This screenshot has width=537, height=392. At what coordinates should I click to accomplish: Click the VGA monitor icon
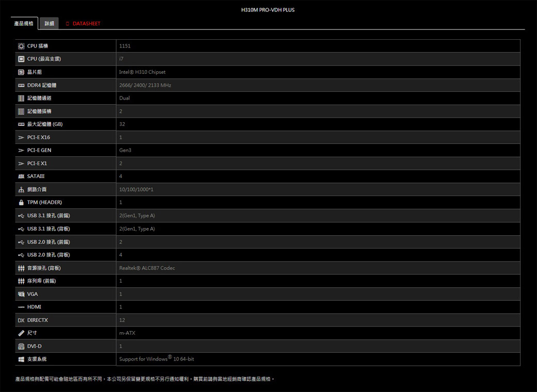(x=21, y=294)
